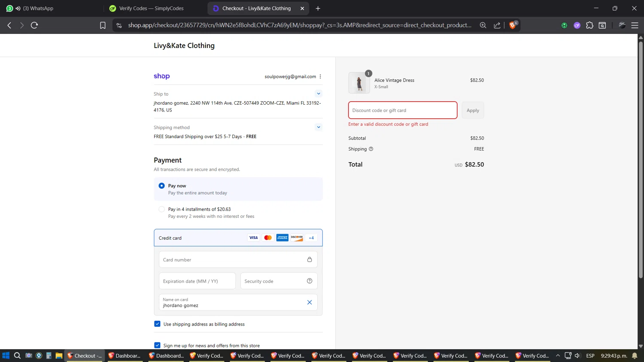Open first Dashboard taskbar window
This screenshot has height=362, width=644.
click(x=124, y=356)
